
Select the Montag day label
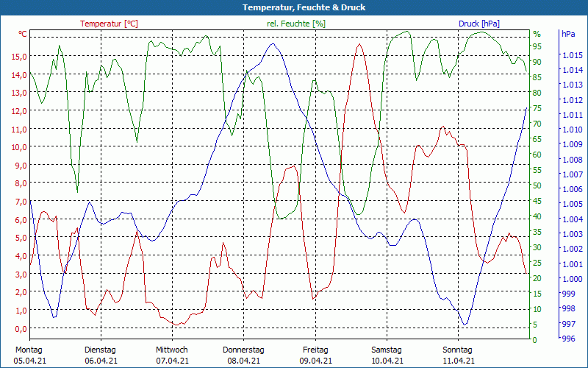pos(29,350)
